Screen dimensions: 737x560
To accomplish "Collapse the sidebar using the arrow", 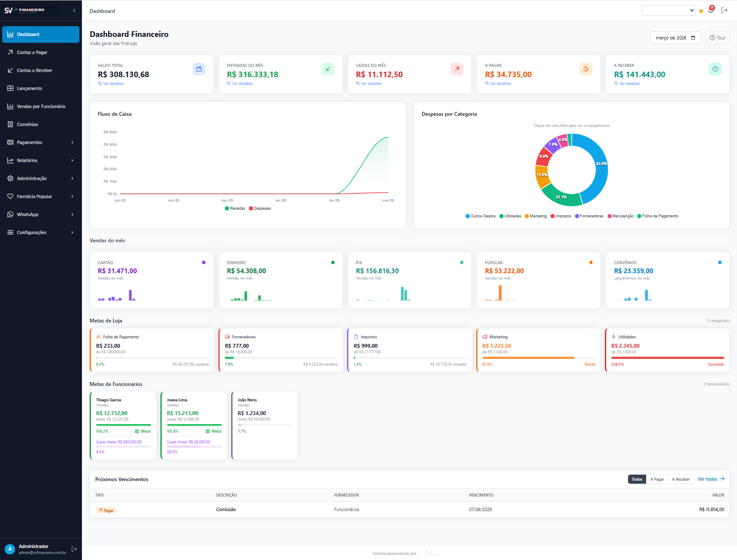I will click(74, 10).
